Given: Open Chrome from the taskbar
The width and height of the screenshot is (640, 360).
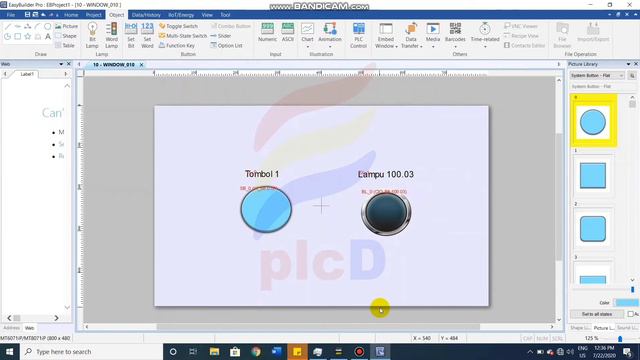Looking at the screenshot, I should [x=256, y=351].
